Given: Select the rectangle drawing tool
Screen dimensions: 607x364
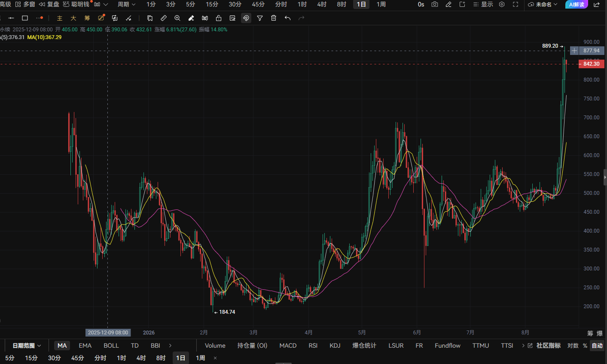Looking at the screenshot, I should pos(25,18).
